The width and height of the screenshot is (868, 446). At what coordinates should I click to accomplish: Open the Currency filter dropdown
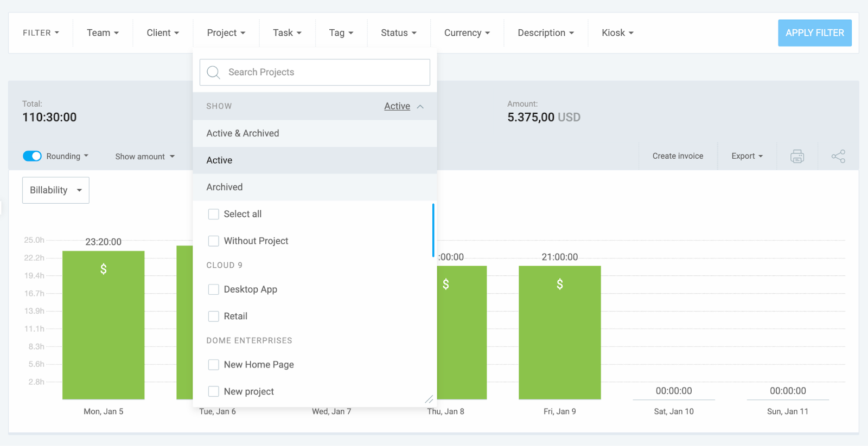(x=467, y=33)
